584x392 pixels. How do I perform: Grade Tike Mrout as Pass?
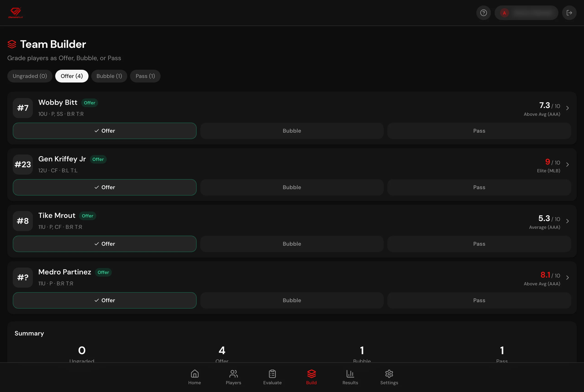point(479,244)
